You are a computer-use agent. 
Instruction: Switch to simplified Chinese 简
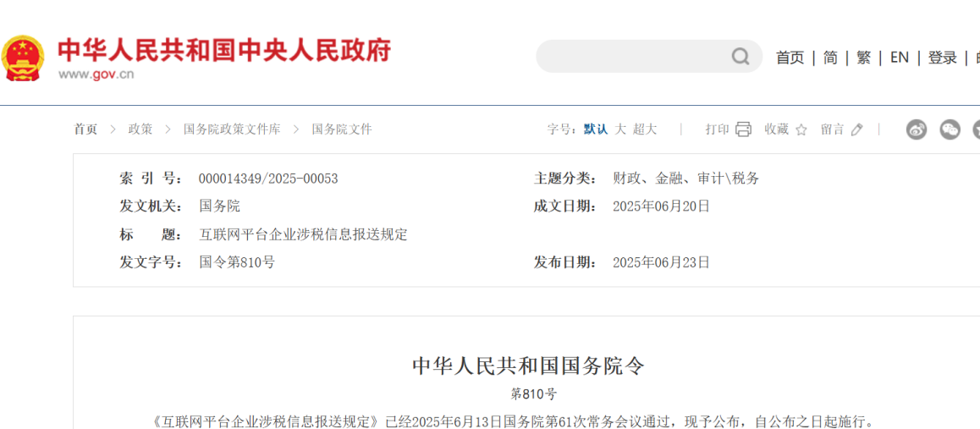(830, 58)
